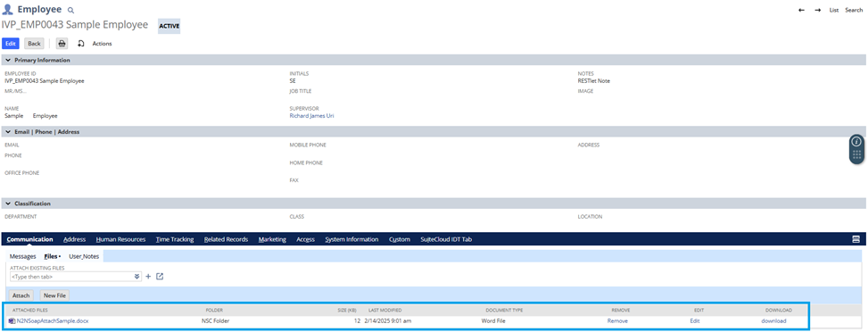This screenshot has height=332, width=868.
Task: Open supervisor Richard James Uri link
Action: point(311,116)
